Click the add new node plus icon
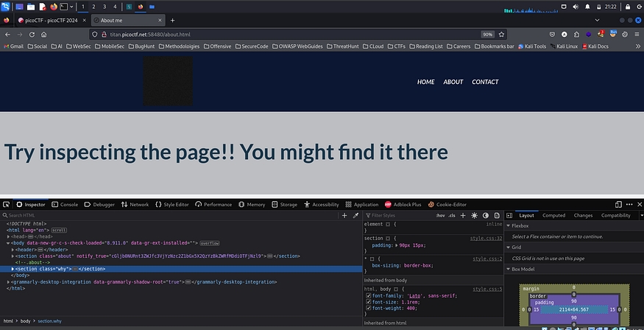The image size is (644, 330). (x=345, y=215)
